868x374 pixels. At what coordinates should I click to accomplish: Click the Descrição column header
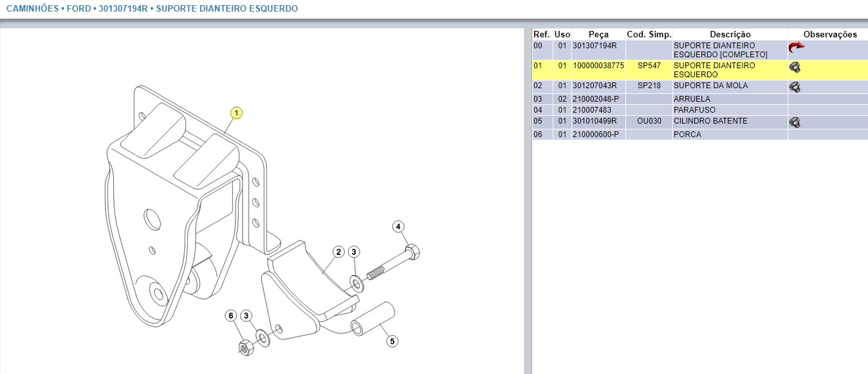(x=730, y=34)
